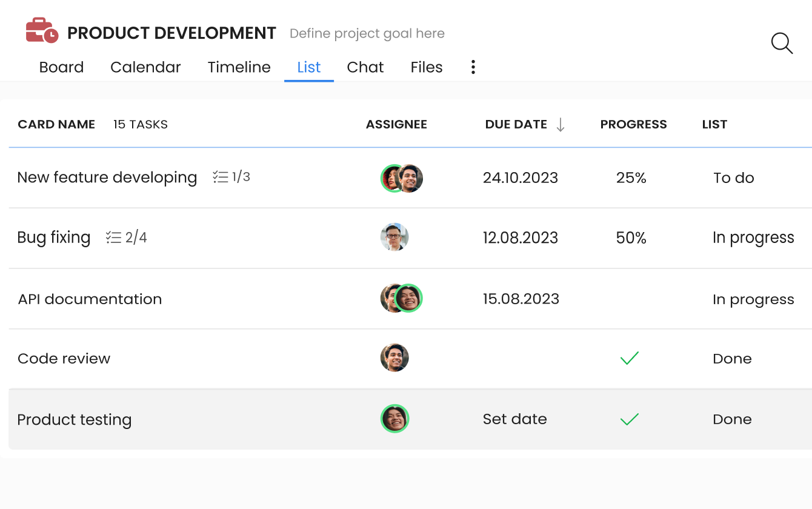Click 'Define project goal here' field
Image resolution: width=812 pixels, height=509 pixels.
(367, 34)
